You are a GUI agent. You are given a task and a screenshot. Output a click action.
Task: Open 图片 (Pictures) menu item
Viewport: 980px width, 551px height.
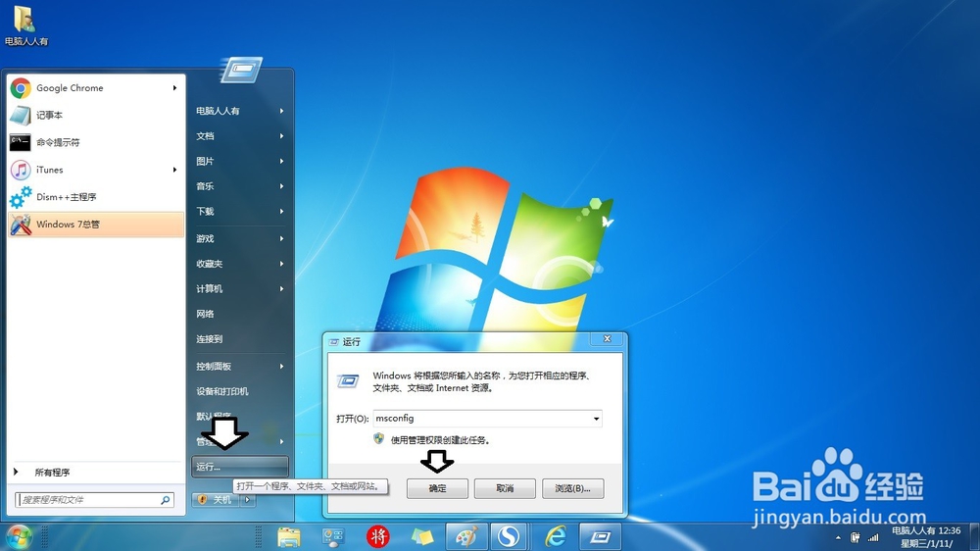(x=240, y=161)
